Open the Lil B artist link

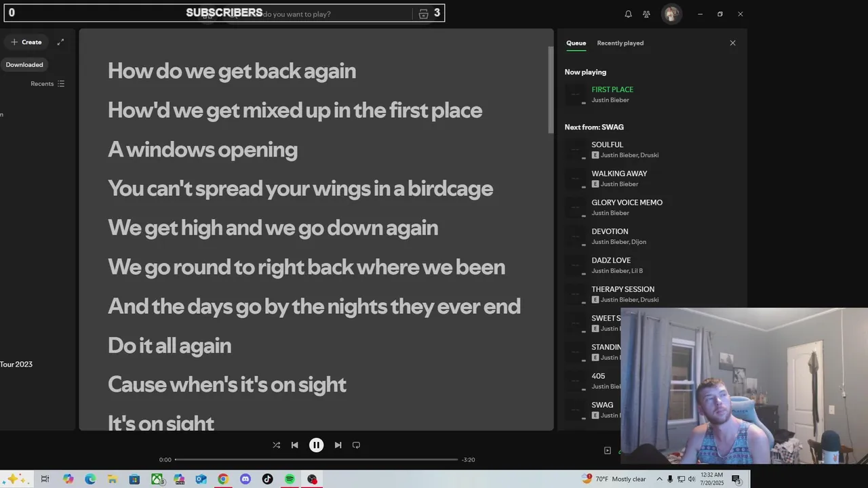tap(637, 271)
